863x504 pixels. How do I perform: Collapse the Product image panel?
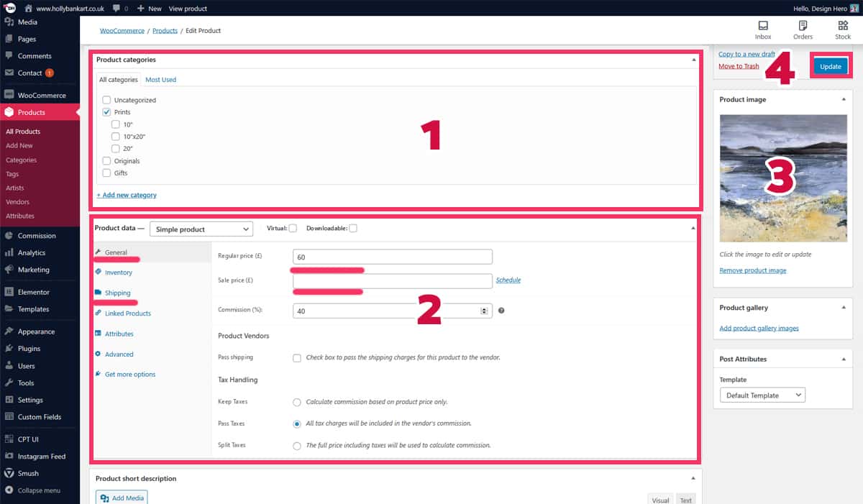844,99
